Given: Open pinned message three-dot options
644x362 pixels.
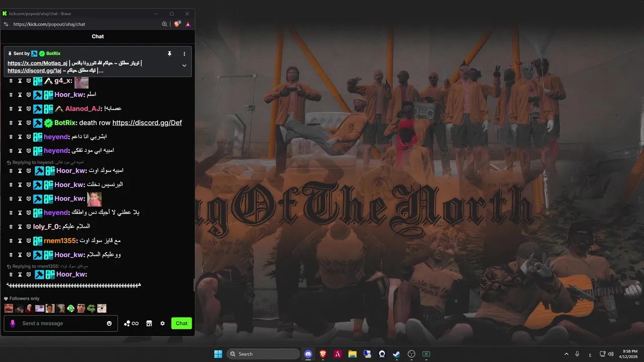Looking at the screenshot, I should (184, 53).
